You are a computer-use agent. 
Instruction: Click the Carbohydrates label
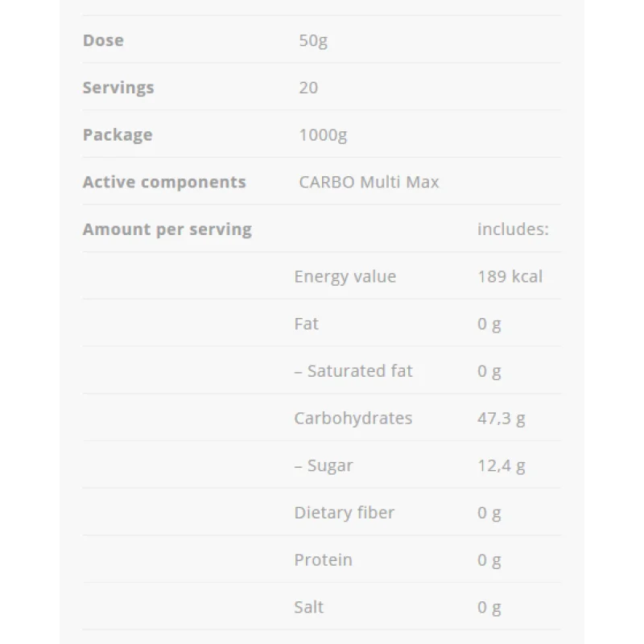pos(353,419)
